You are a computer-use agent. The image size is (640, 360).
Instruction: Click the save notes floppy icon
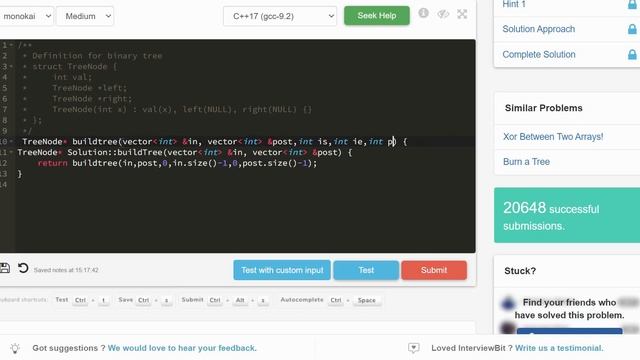coord(5,268)
